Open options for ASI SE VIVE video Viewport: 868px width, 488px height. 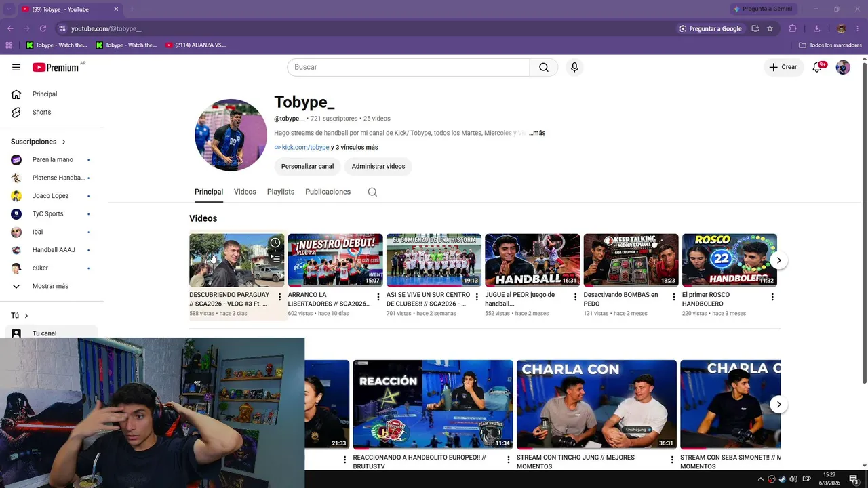click(x=477, y=297)
